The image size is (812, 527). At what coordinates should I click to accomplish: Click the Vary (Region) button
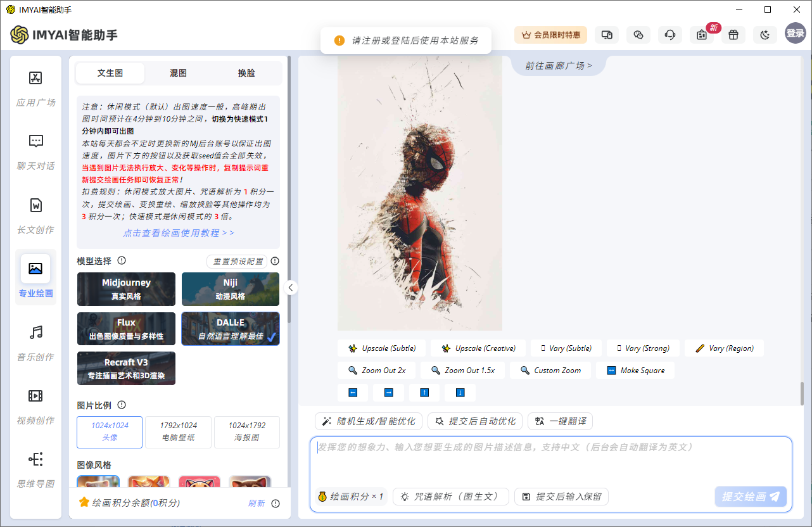coord(724,348)
